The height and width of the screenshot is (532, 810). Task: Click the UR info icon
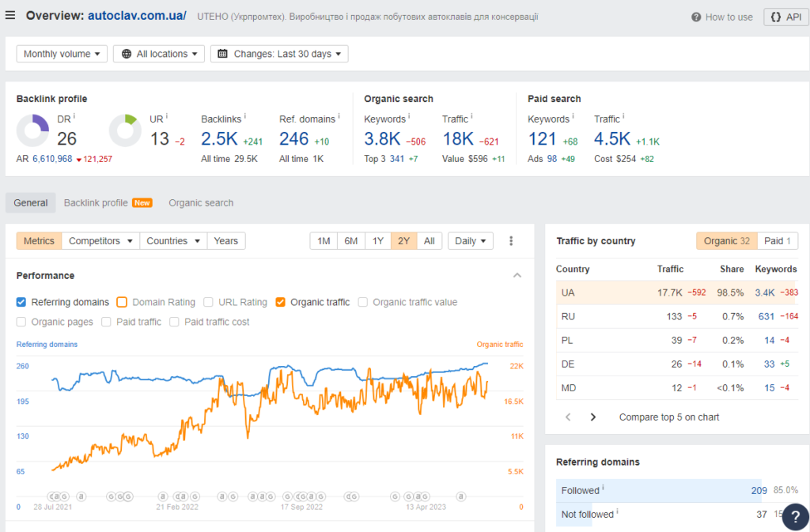166,116
